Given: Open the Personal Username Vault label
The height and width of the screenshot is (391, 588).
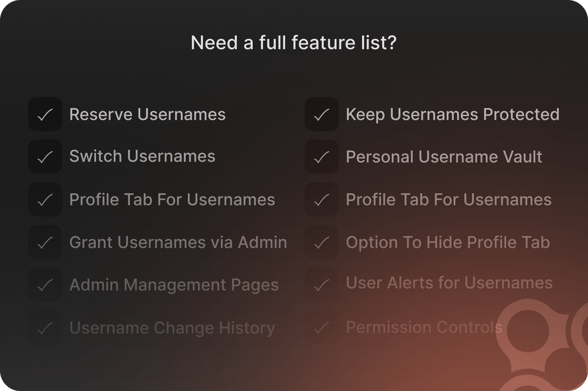Looking at the screenshot, I should [444, 157].
